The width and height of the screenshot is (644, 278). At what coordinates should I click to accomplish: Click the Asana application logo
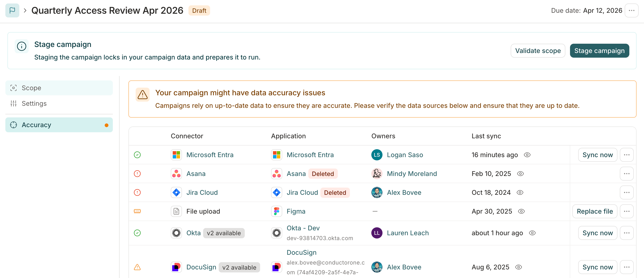[x=276, y=174]
